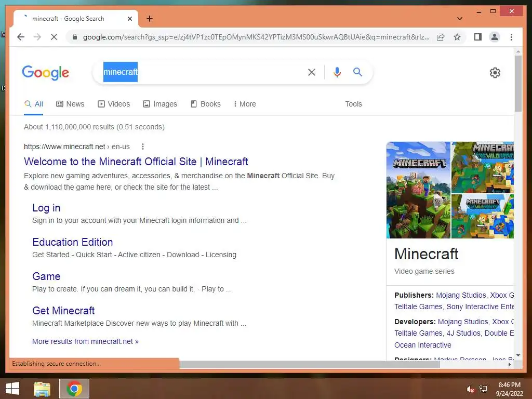
Task: Open search Tools options
Action: pos(353,104)
